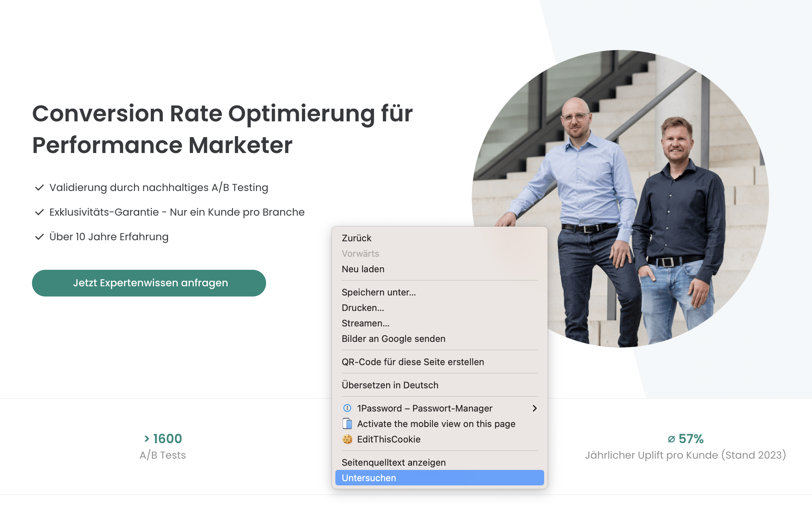
Task: Choose Drucken... in the context menu
Action: [x=439, y=308]
